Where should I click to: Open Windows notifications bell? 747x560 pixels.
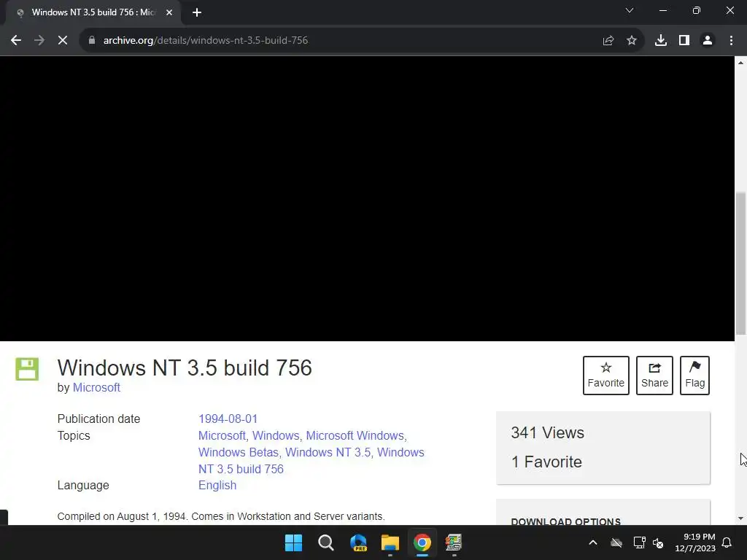coord(727,542)
